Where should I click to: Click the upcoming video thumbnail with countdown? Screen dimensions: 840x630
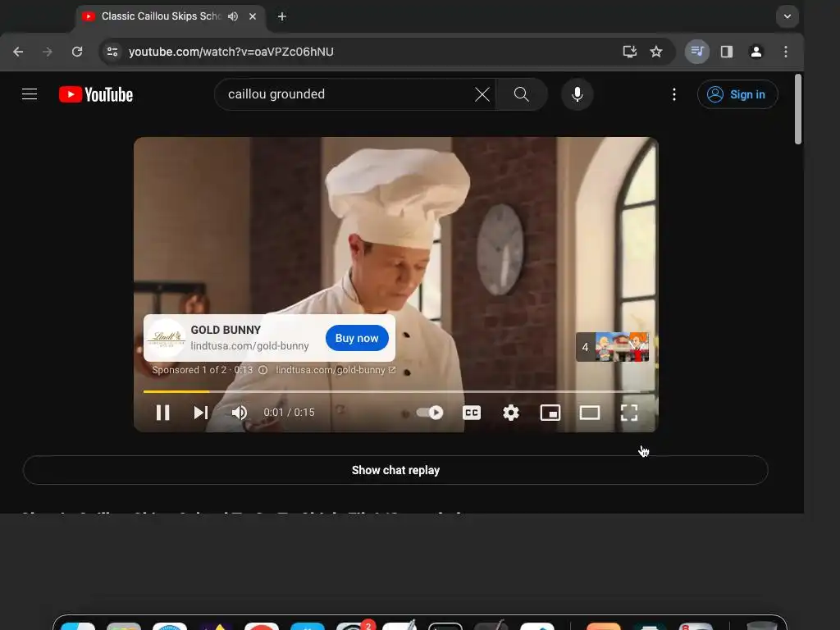point(612,347)
